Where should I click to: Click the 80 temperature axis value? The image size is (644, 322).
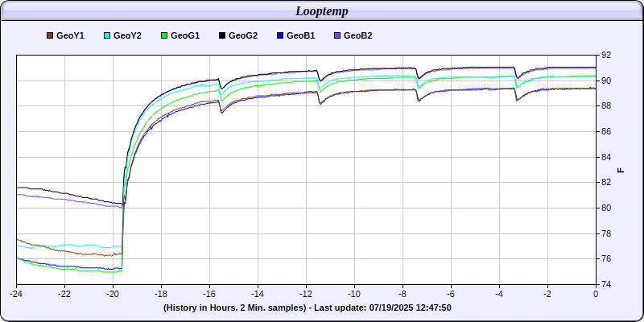tap(605, 208)
